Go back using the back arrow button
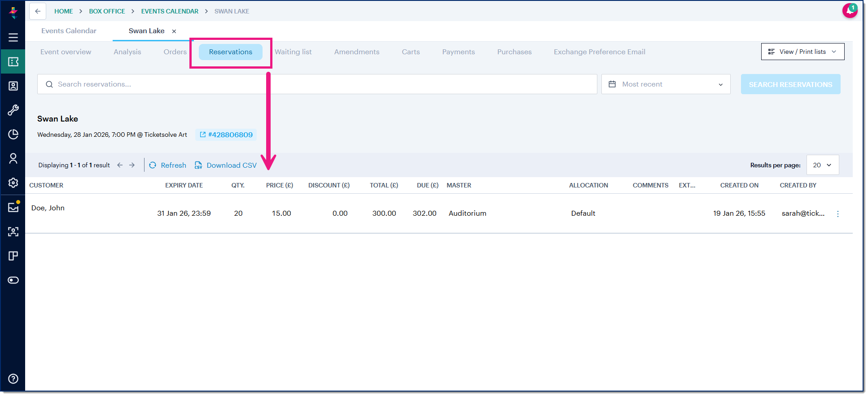This screenshot has height=396, width=868. point(38,11)
